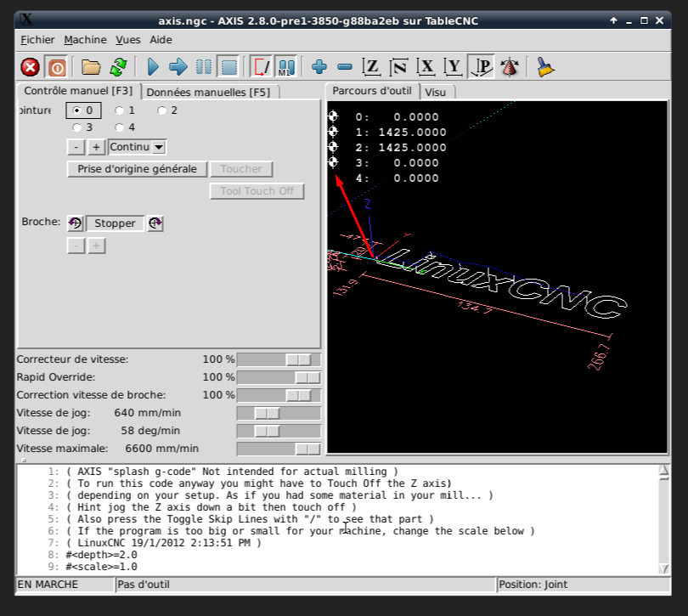The image size is (688, 616).
Task: Click the Tool Touch Off button
Action: point(257,191)
